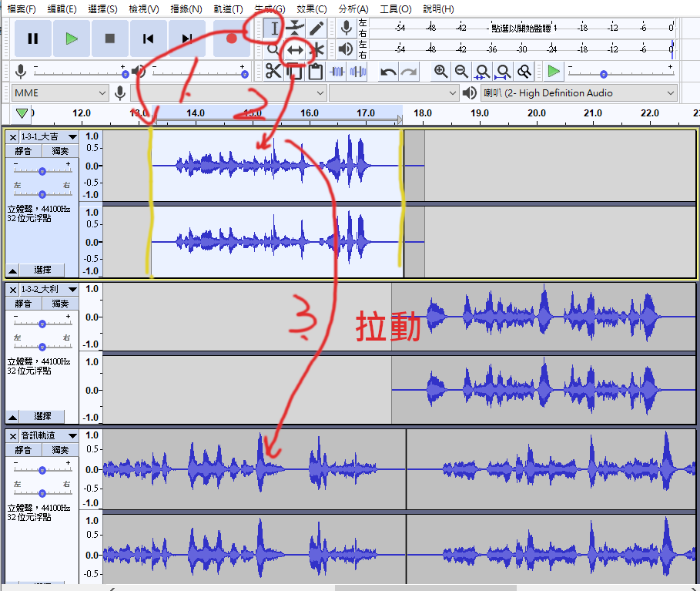This screenshot has height=591, width=700.
Task: Click the Paste clipboard icon
Action: (315, 71)
